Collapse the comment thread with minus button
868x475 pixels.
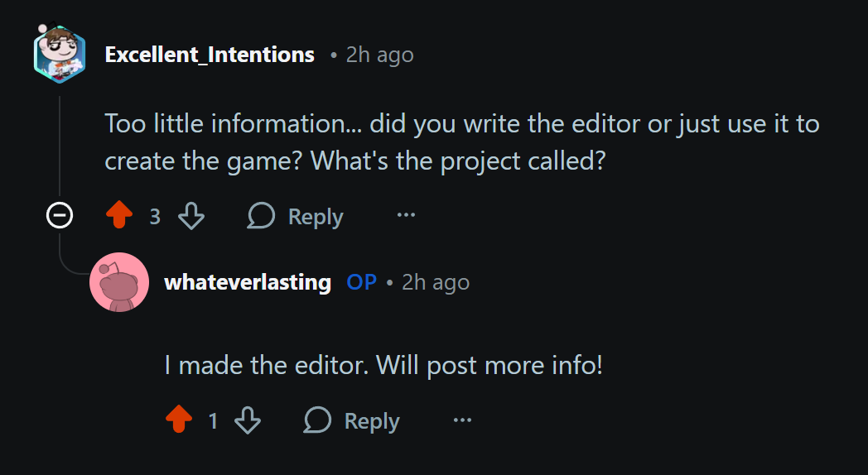[60, 217]
